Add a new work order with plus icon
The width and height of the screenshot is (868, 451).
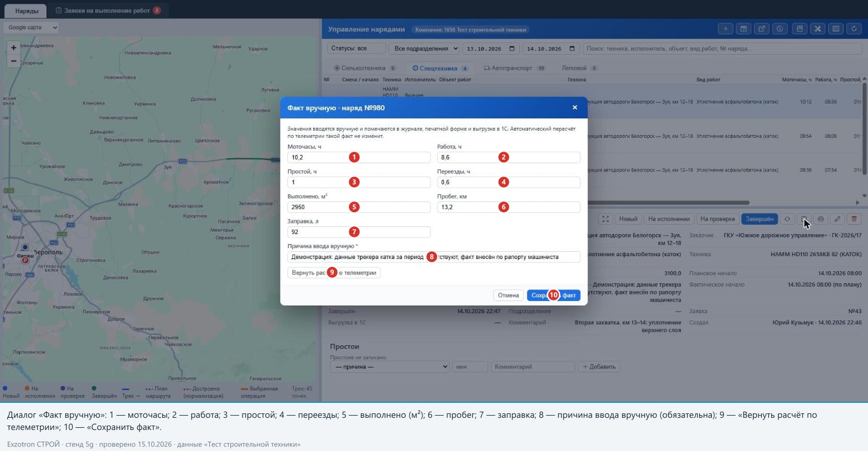[x=725, y=29]
